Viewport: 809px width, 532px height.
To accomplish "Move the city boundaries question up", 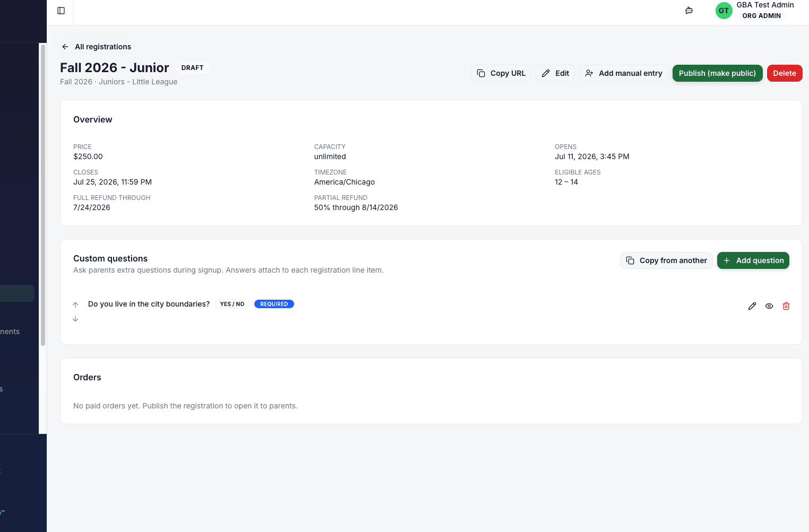I will 75,305.
